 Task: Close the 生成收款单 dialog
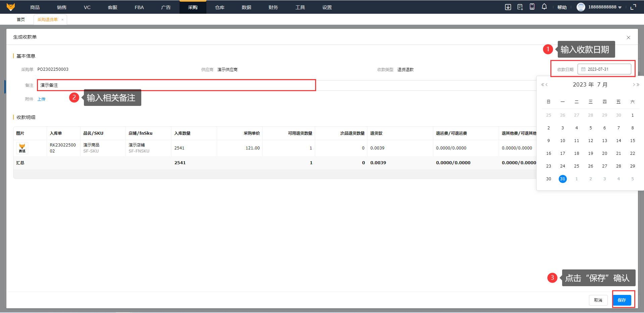(628, 38)
